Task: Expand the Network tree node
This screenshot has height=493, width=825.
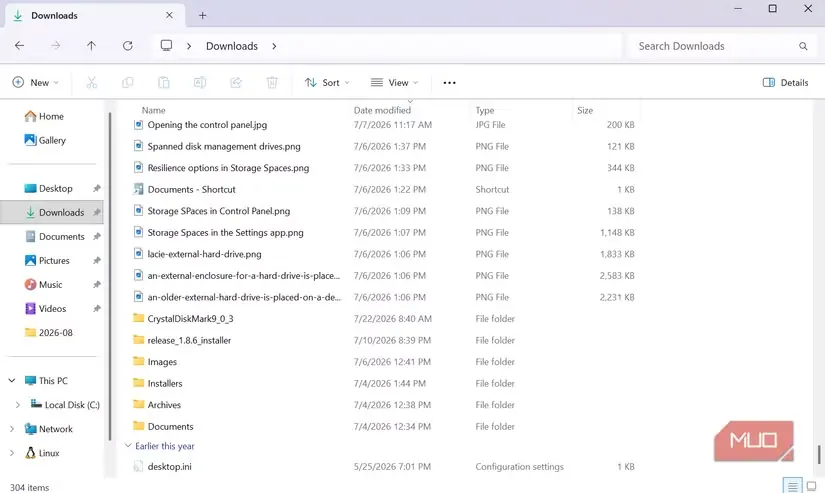Action: click(12, 429)
